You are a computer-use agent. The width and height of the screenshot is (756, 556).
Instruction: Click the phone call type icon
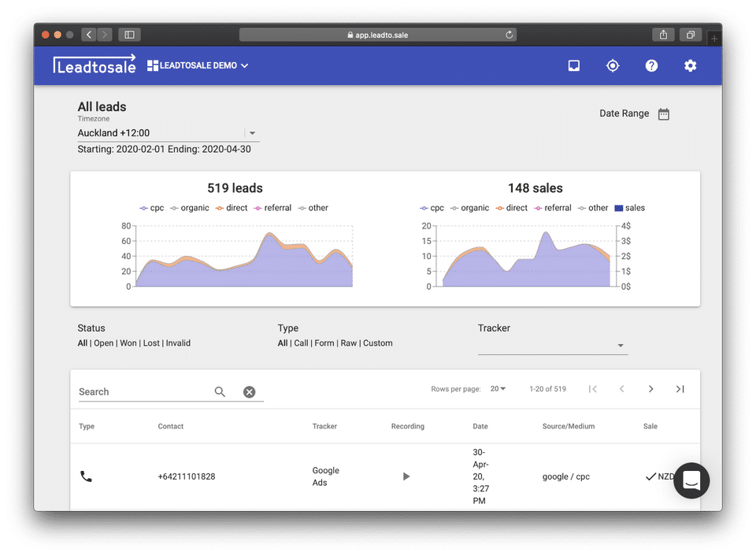pos(86,476)
